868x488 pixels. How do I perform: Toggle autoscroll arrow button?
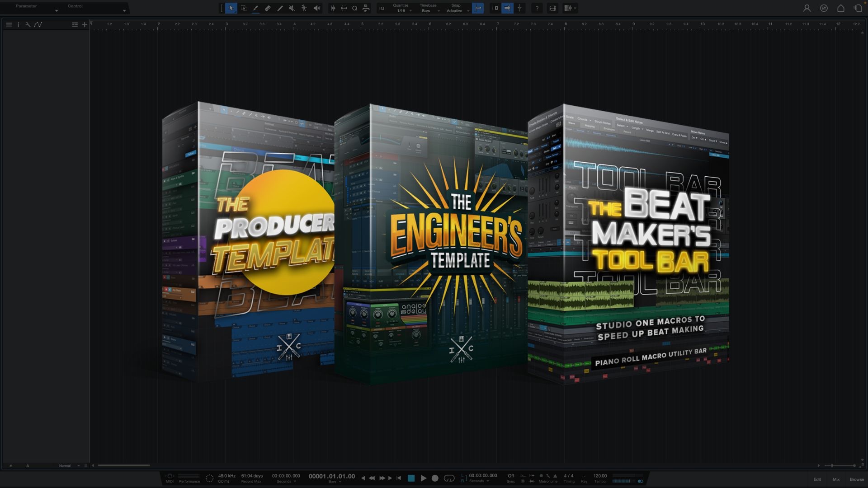[x=507, y=8]
